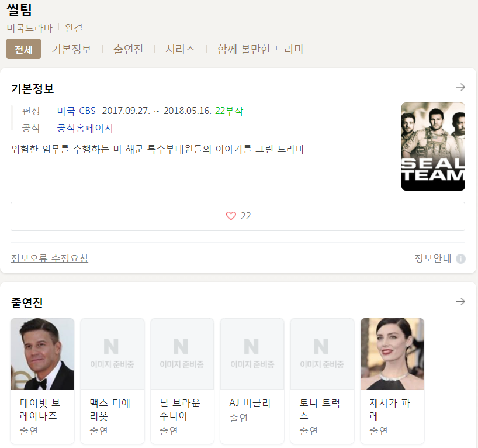Click the SEAL TEAM poster thumbnail
The width and height of the screenshot is (478, 448).
pyautogui.click(x=433, y=146)
